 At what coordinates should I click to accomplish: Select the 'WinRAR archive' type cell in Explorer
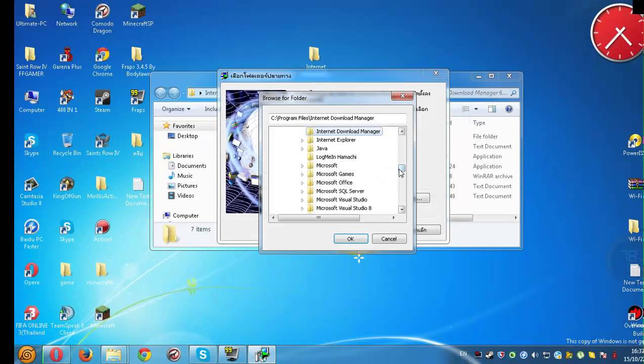492,176
